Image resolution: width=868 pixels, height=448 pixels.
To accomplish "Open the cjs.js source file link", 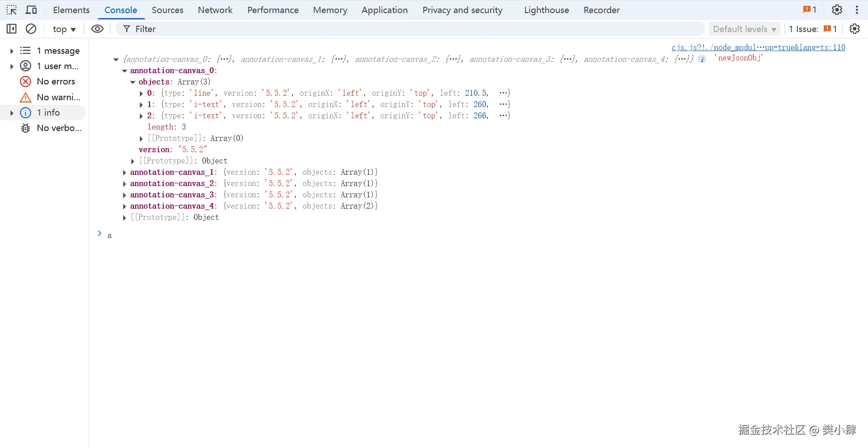I will click(758, 47).
